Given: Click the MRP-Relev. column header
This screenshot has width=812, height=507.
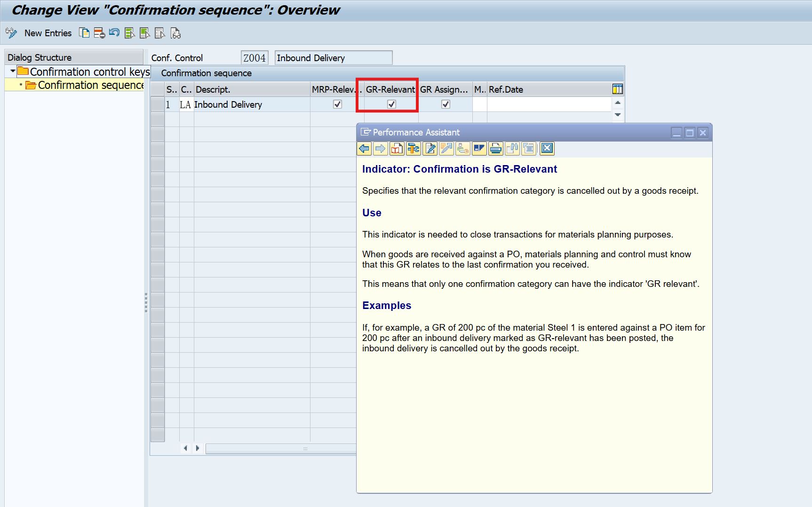Looking at the screenshot, I should point(337,89).
